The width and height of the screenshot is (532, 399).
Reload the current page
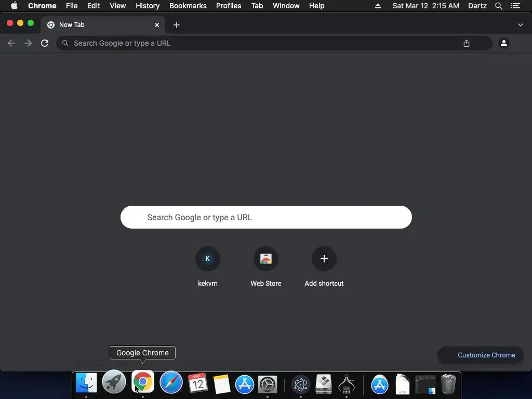(45, 43)
